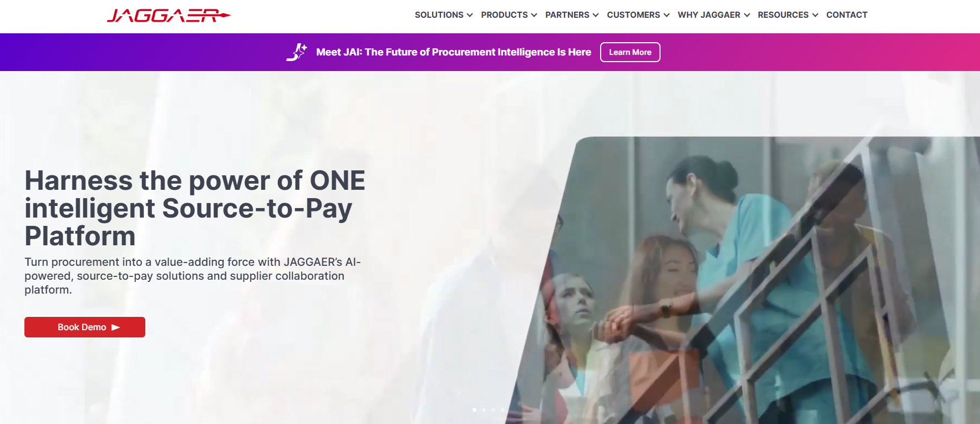Select the fourth carousel dot
Image resolution: width=980 pixels, height=424 pixels.
pos(503,410)
